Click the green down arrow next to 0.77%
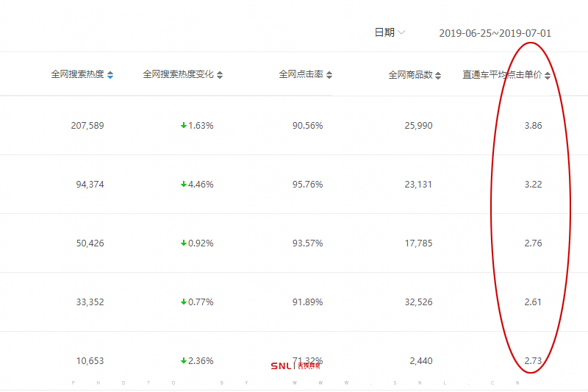 pyautogui.click(x=184, y=302)
